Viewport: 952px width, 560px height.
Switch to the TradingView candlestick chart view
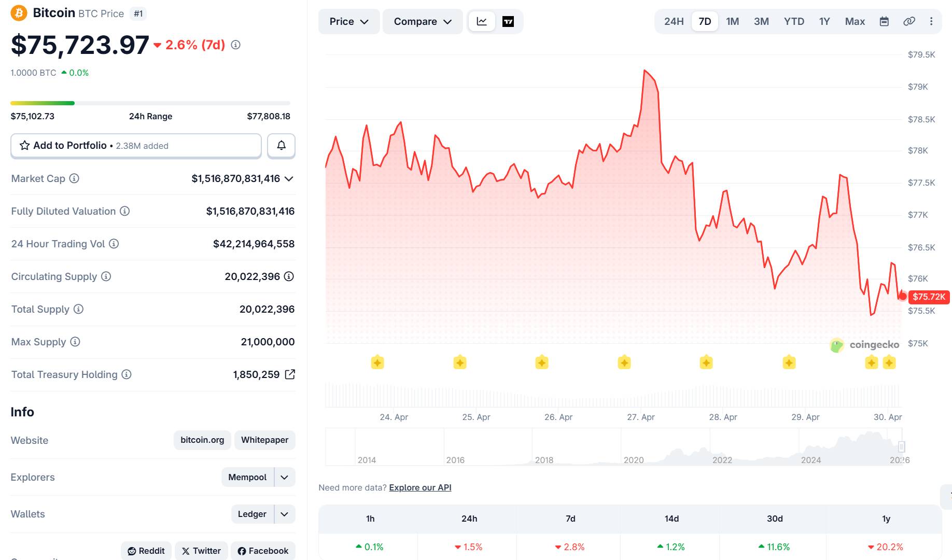(x=508, y=21)
